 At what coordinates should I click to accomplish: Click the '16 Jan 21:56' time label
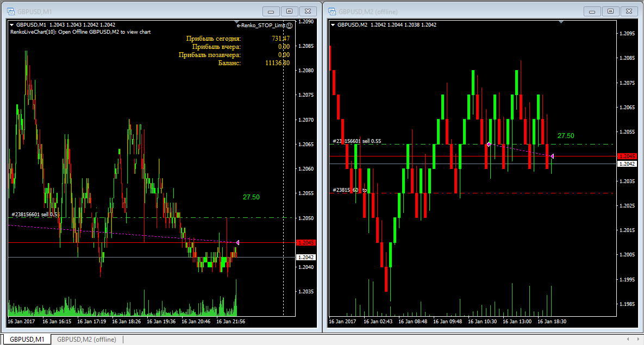231,322
